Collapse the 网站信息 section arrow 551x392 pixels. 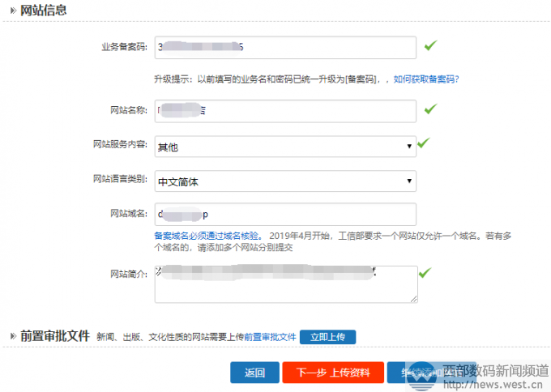[13, 11]
